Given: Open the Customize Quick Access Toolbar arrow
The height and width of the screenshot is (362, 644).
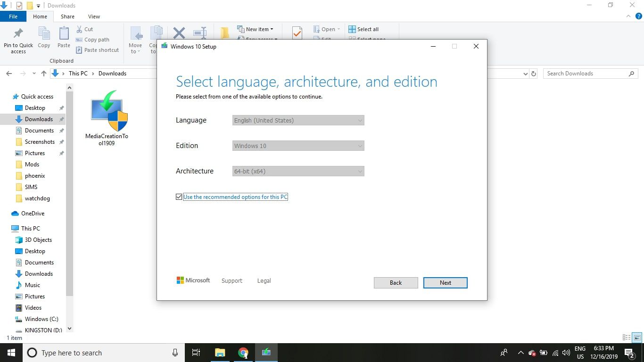Looking at the screenshot, I should 39,6.
